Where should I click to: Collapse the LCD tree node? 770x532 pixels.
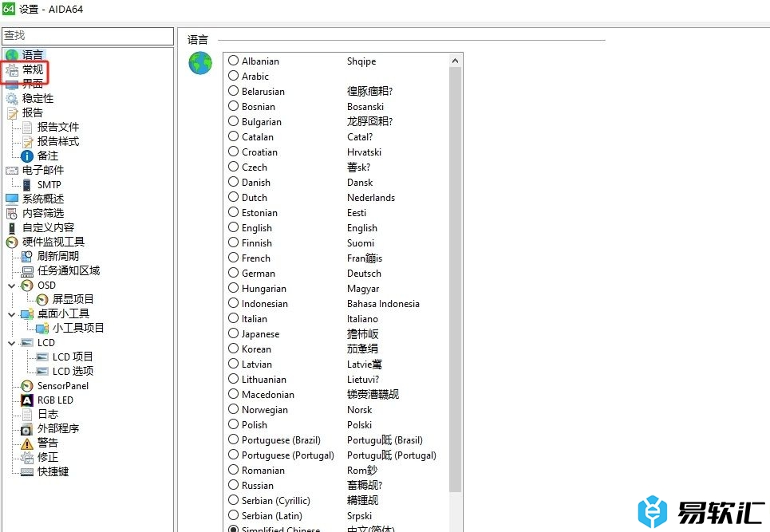12,343
